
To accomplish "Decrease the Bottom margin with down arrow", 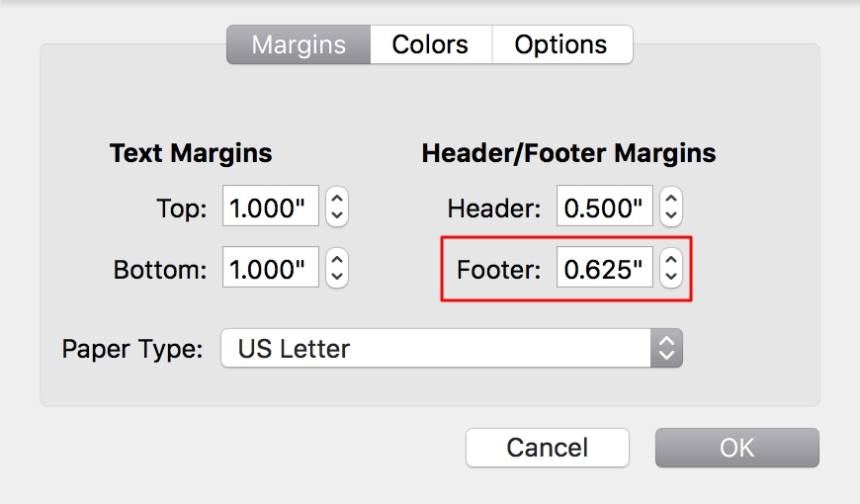I will point(337,277).
